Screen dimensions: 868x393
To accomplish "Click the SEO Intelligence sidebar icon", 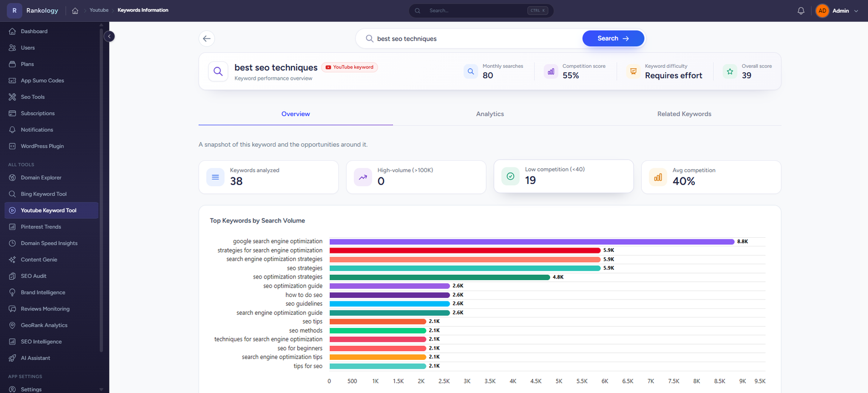I will pyautogui.click(x=12, y=341).
